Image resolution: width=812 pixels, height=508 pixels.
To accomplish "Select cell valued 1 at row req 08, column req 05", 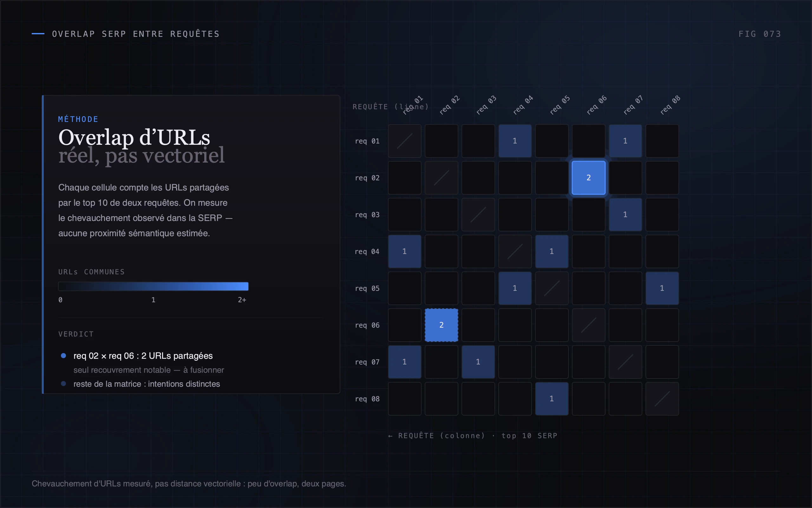I will [552, 398].
